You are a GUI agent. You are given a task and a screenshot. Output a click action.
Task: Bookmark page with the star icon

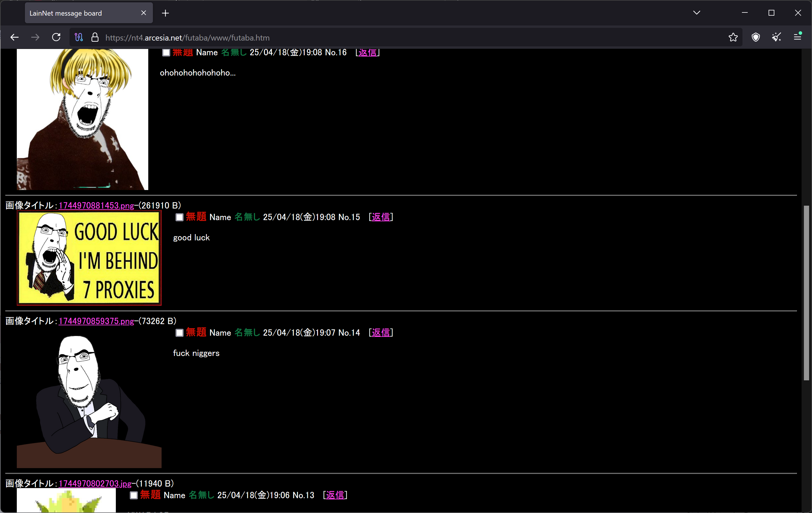(733, 37)
